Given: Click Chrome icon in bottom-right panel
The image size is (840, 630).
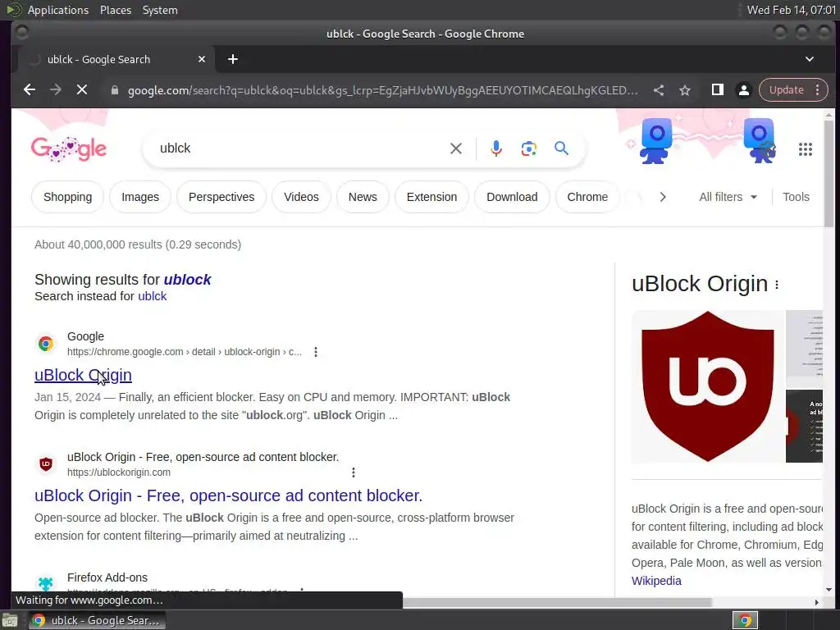Looking at the screenshot, I should [x=745, y=620].
